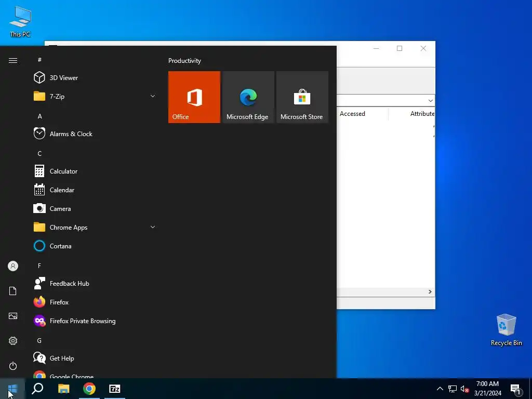This screenshot has height=399, width=532.
Task: Open the user account icon
Action: [13, 266]
